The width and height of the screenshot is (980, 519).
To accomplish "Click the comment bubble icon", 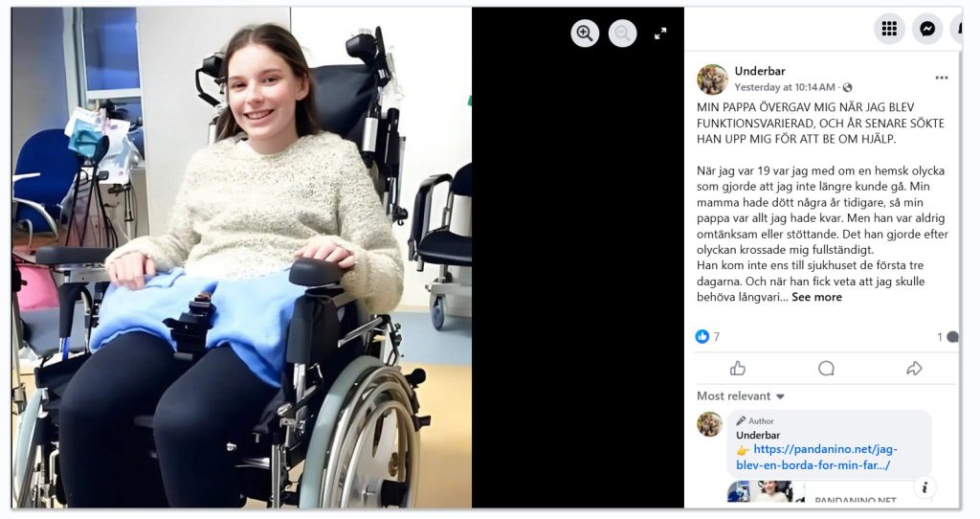I will 826,369.
